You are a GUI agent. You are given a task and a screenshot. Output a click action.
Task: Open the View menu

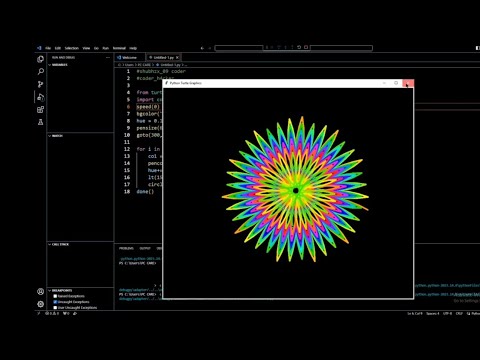pyautogui.click(x=86, y=48)
